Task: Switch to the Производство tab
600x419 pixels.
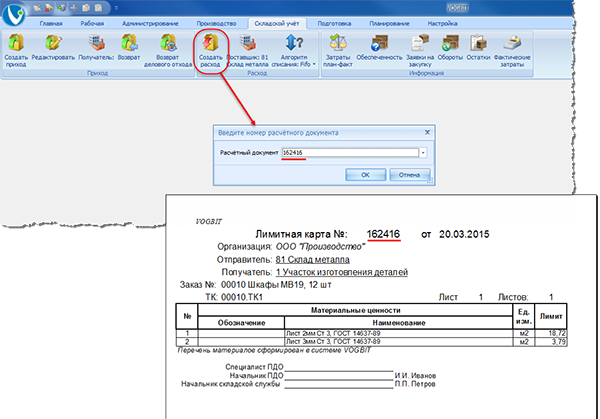Action: click(213, 21)
